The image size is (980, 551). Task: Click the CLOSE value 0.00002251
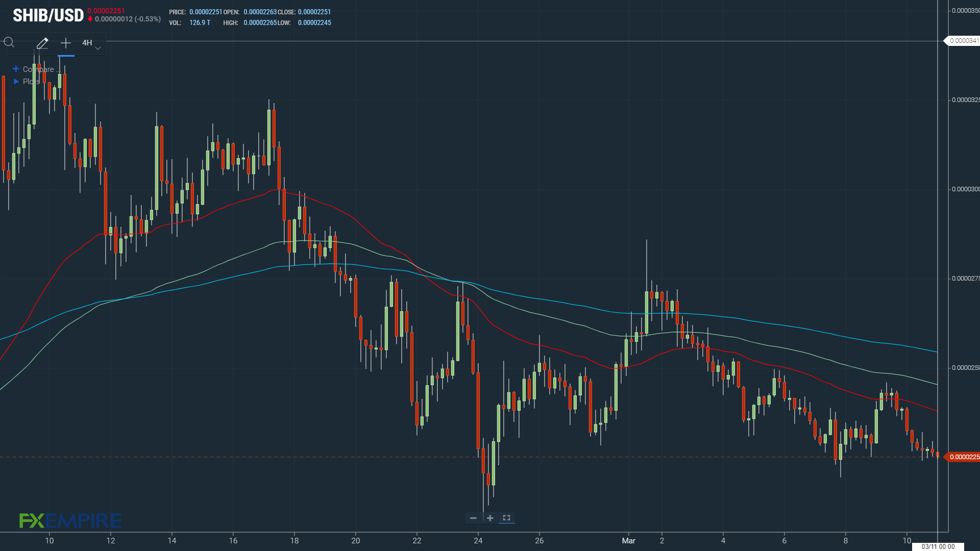314,12
